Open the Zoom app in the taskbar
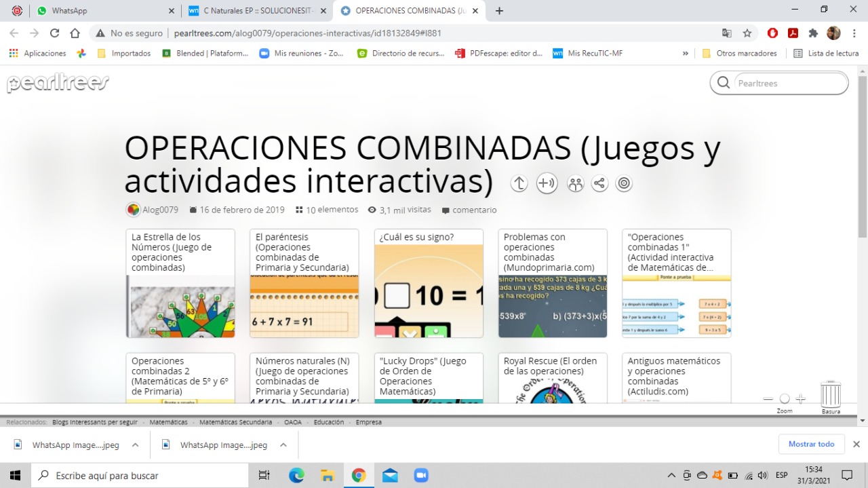868x488 pixels. 421,475
